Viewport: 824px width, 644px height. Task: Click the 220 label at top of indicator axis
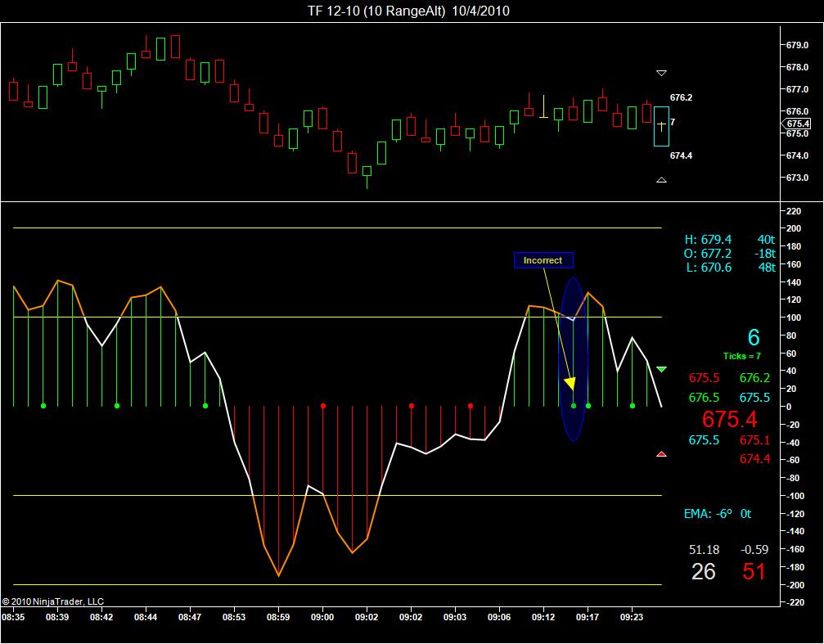[x=794, y=211]
